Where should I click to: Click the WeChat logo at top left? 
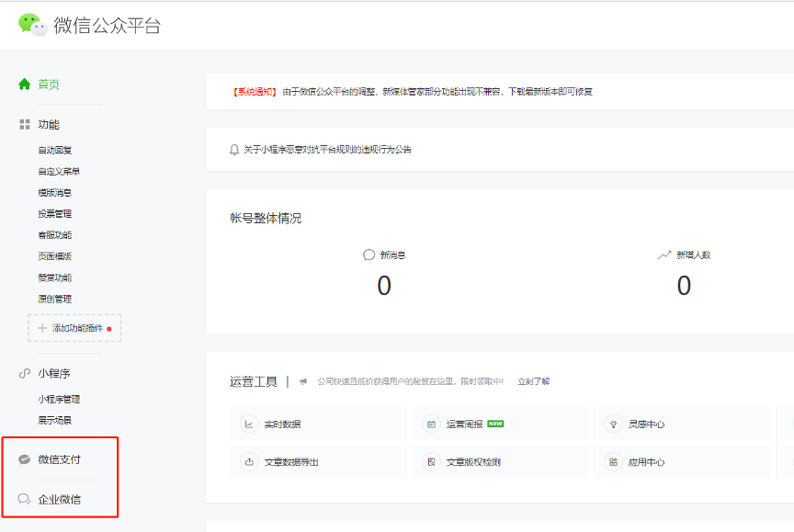pyautogui.click(x=33, y=25)
